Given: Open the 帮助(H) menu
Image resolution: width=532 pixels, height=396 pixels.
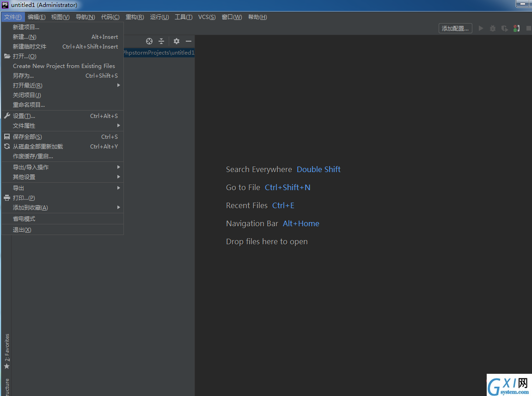Looking at the screenshot, I should point(257,17).
